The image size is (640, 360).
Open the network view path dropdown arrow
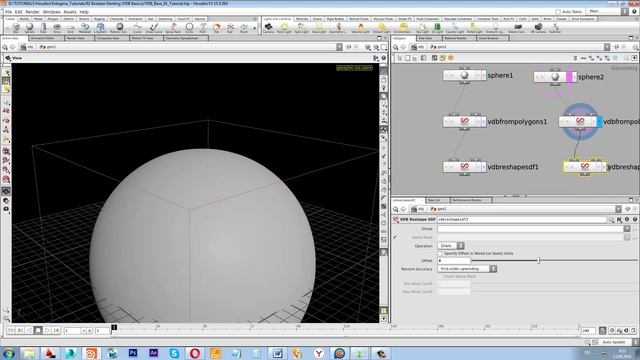[x=607, y=47]
